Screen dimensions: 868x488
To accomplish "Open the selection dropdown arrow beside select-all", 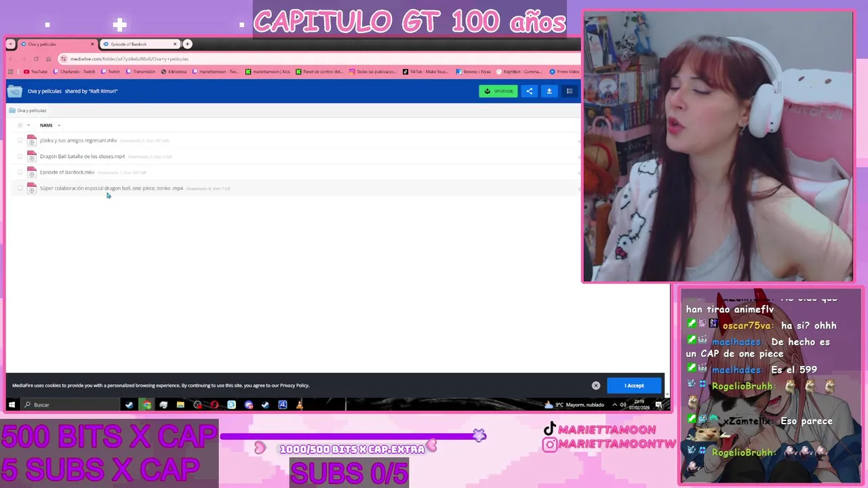I will click(28, 125).
